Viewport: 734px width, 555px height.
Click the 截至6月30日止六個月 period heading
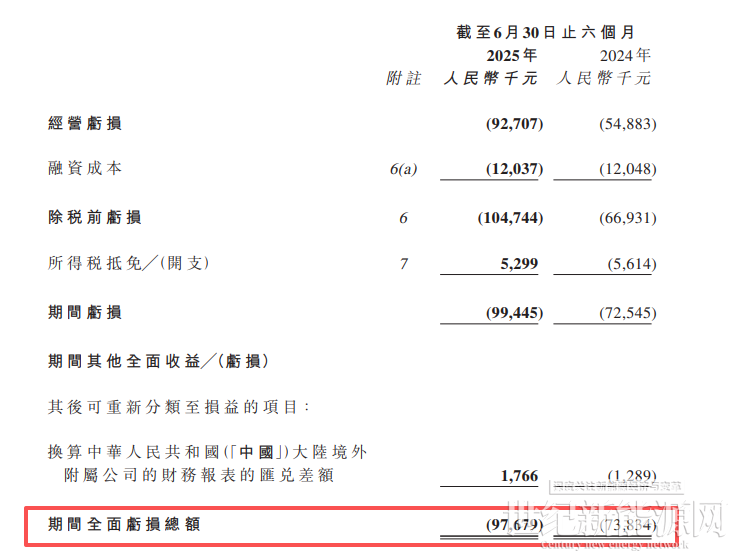coord(545,32)
